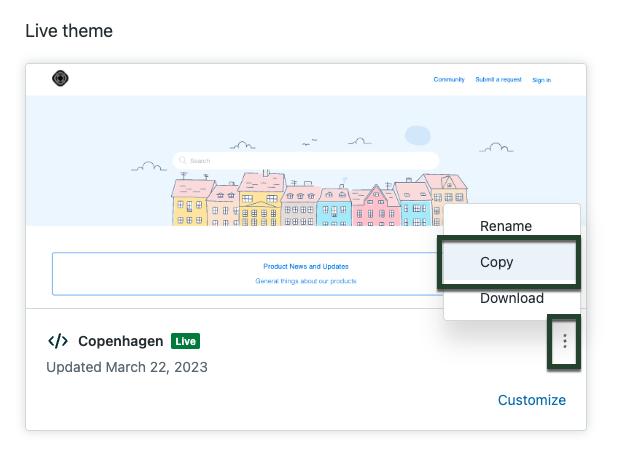This screenshot has width=618, height=452.
Task: Open Product News and Updates link
Action: click(x=305, y=266)
